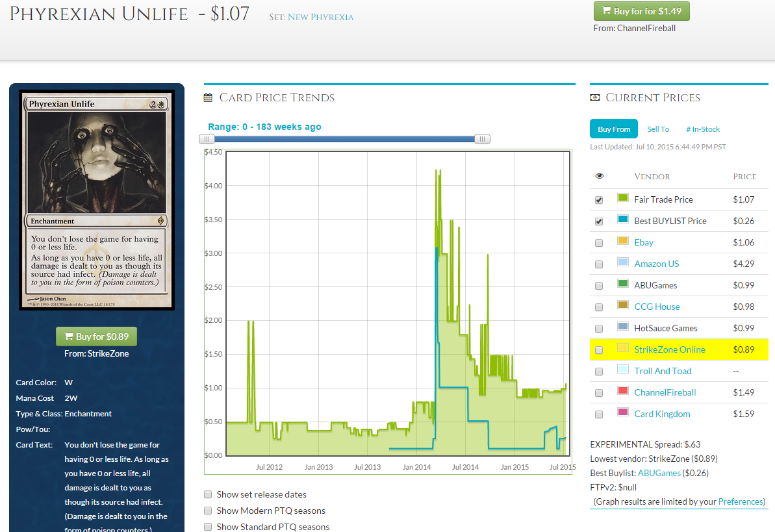Open the ABUGames Best Buylist link
Viewport: 775px width, 532px height.
[659, 473]
